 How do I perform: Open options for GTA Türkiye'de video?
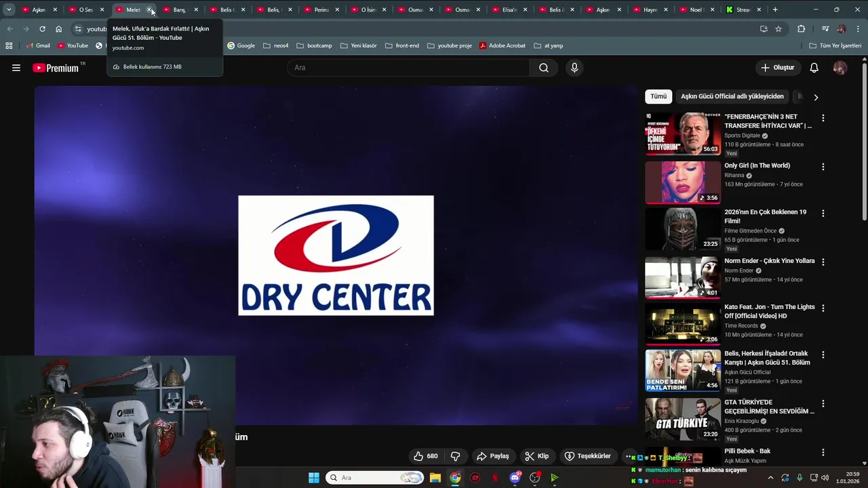point(823,403)
